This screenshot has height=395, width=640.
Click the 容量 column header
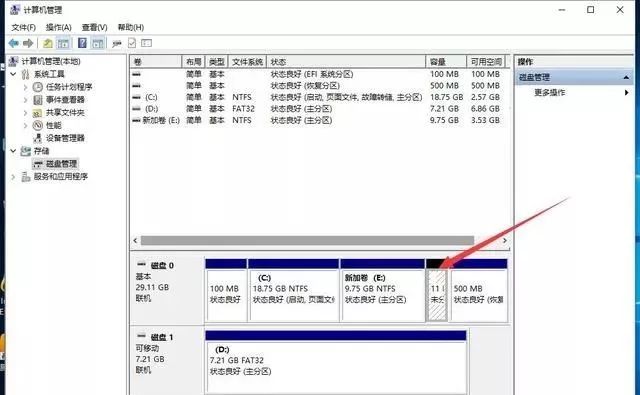coord(446,62)
